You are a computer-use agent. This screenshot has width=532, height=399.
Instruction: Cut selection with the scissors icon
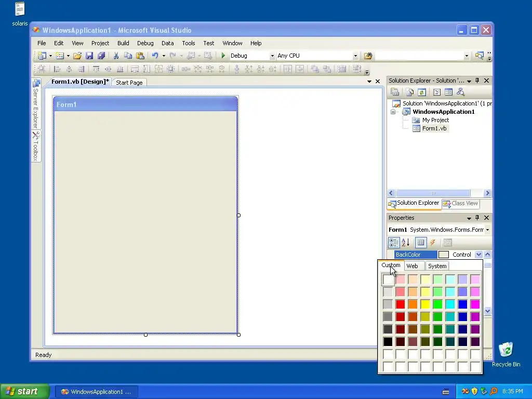click(116, 56)
